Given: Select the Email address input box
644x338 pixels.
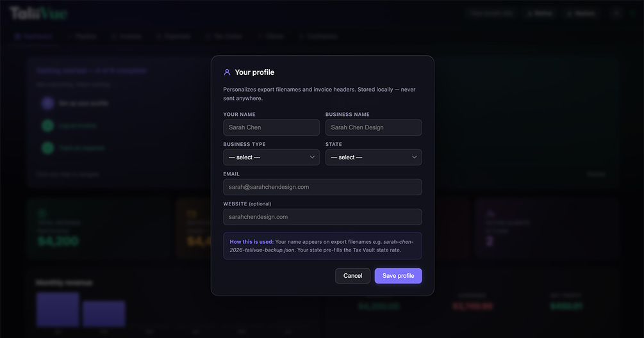Looking at the screenshot, I should (x=322, y=187).
